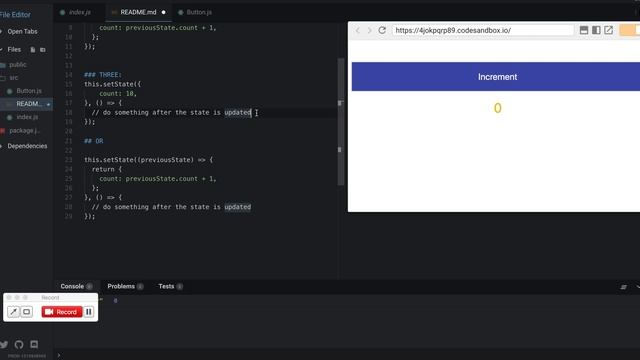Reload the sandbox preview page
Viewport: 640px width, 360px height.
(382, 30)
